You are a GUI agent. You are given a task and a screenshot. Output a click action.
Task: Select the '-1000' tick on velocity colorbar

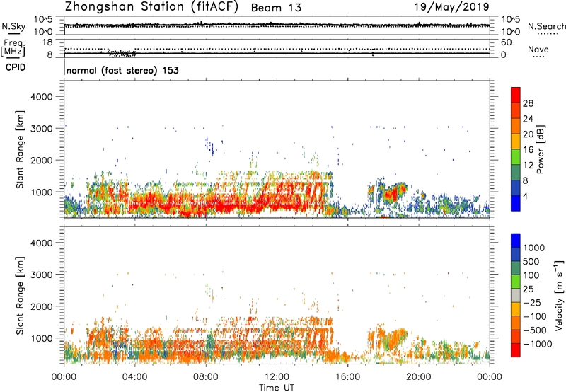[538, 344]
